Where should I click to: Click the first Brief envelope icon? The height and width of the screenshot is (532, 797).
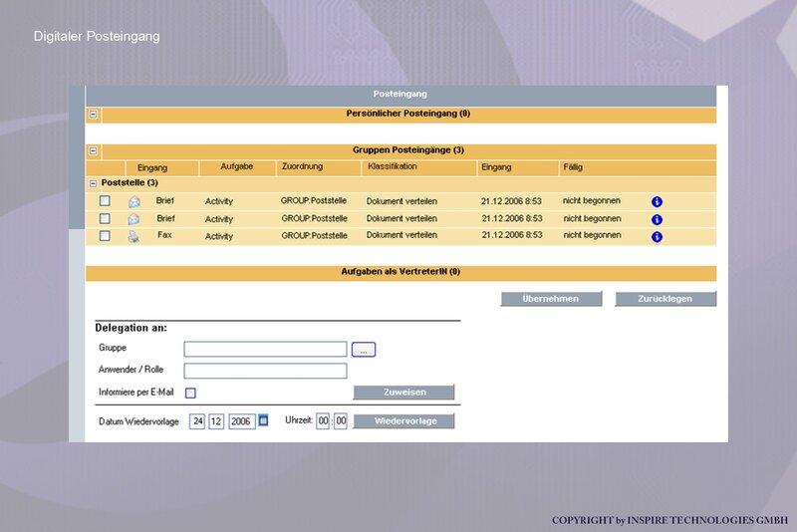134,201
